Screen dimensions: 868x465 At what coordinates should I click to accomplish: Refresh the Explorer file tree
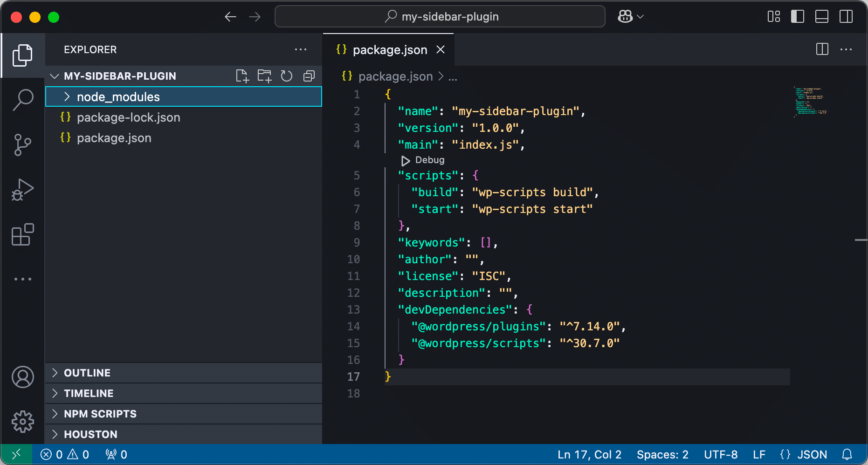coord(286,76)
